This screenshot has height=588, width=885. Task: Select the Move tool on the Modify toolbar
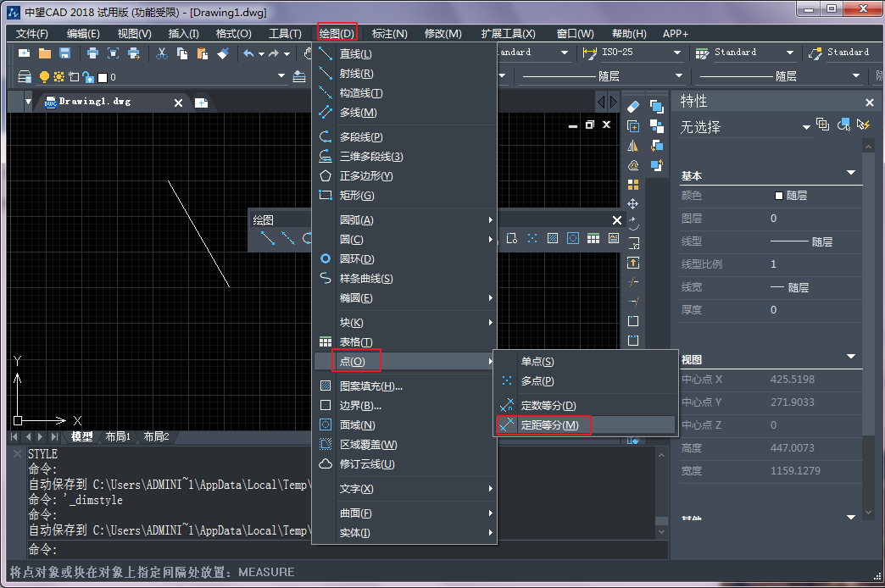632,203
